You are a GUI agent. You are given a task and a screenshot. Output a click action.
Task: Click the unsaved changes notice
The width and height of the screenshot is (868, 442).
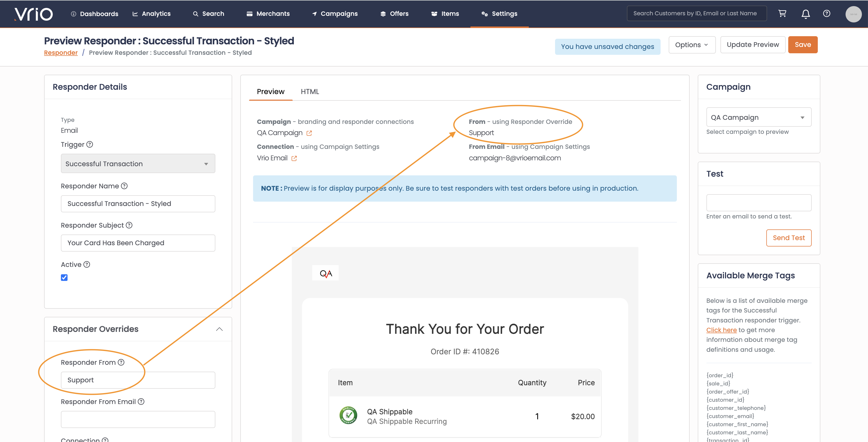pyautogui.click(x=607, y=47)
